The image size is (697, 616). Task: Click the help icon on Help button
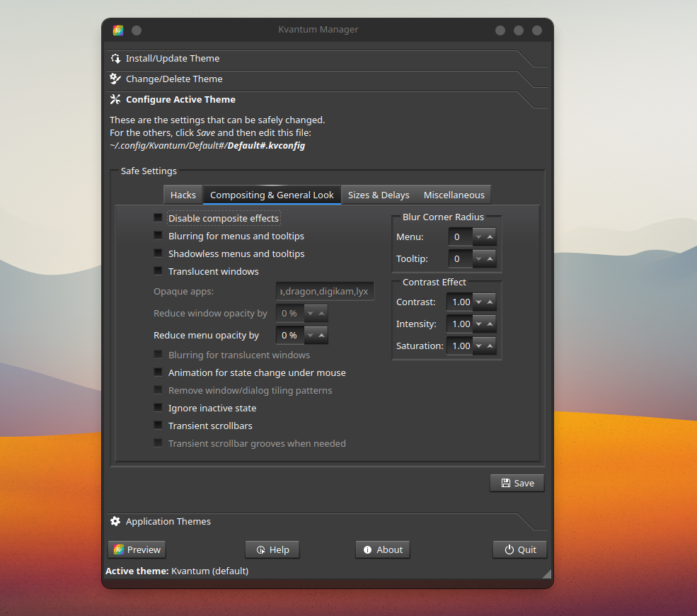[x=261, y=550]
